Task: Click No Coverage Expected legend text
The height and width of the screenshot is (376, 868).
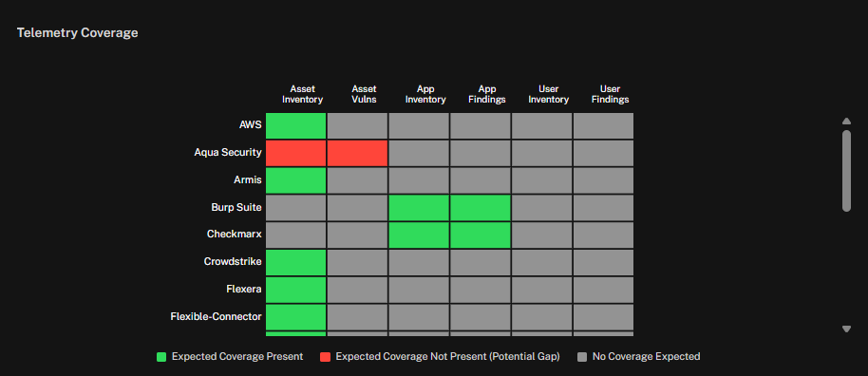Action: pyautogui.click(x=646, y=357)
